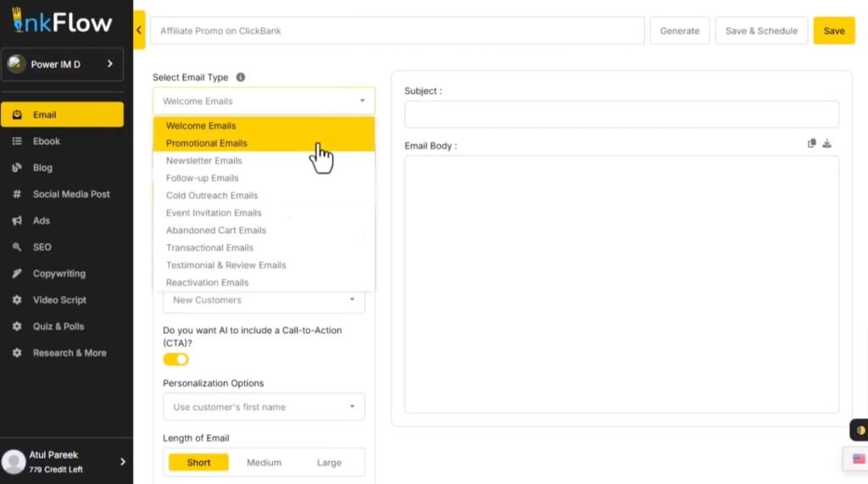Open the Ebook section icon in sidebar
Image resolution: width=868 pixels, height=484 pixels.
[17, 142]
